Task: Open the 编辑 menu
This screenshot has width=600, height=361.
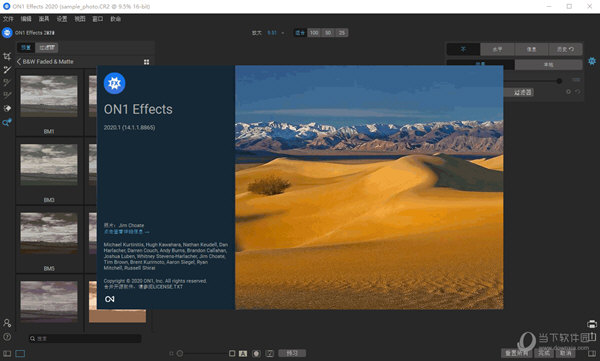Action: (26, 19)
